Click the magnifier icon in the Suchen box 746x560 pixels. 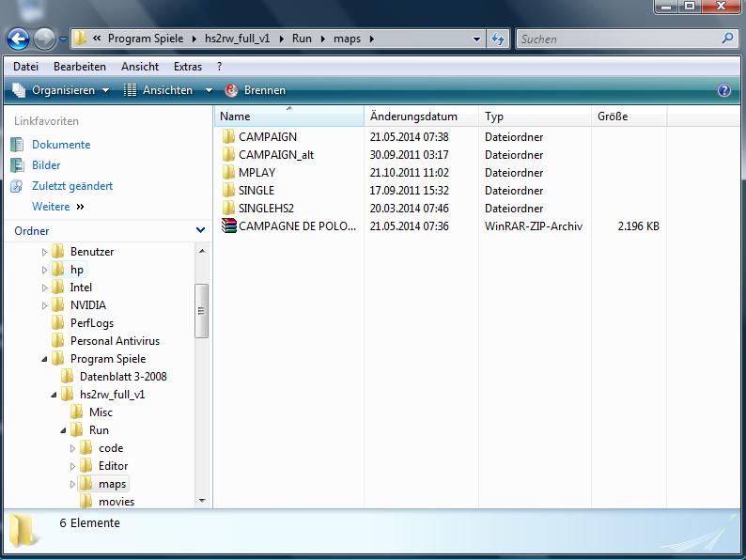click(727, 39)
